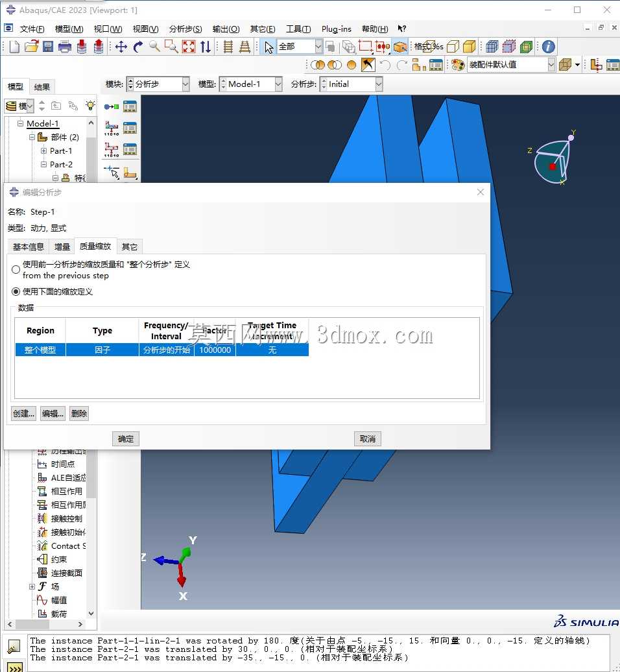Close the 编辑分析步 dialog
Screen dimensions: 620x672
(x=481, y=193)
